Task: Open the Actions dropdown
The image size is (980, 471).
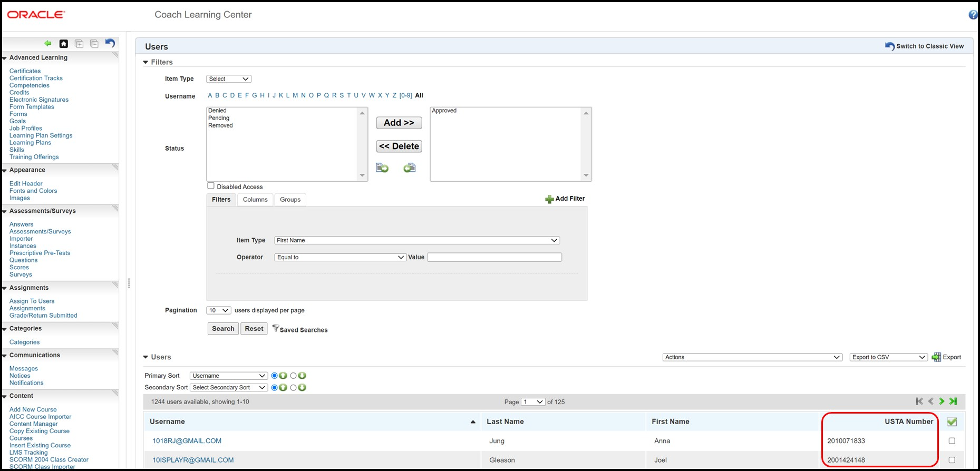Action: click(x=753, y=357)
